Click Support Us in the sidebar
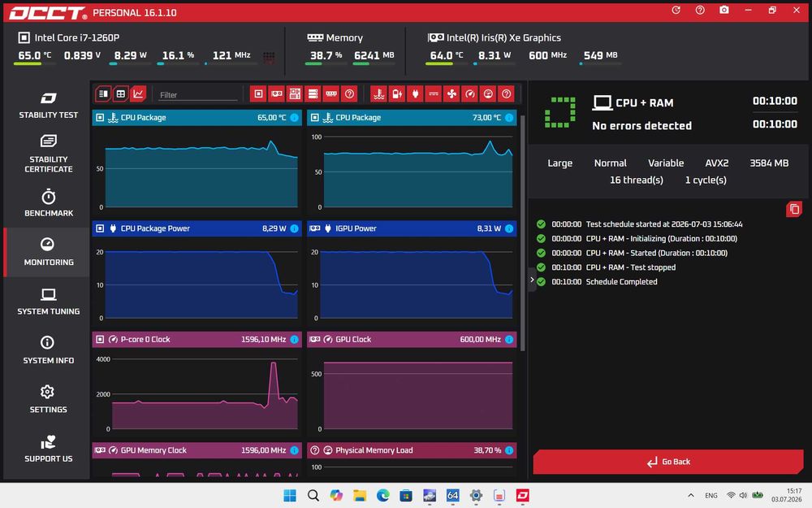Screen dimensions: 812x508 point(48,449)
